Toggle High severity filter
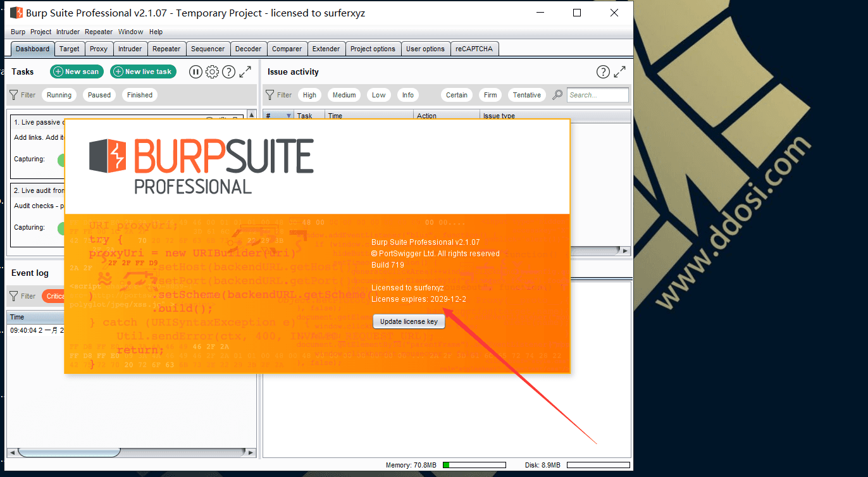 [309, 95]
